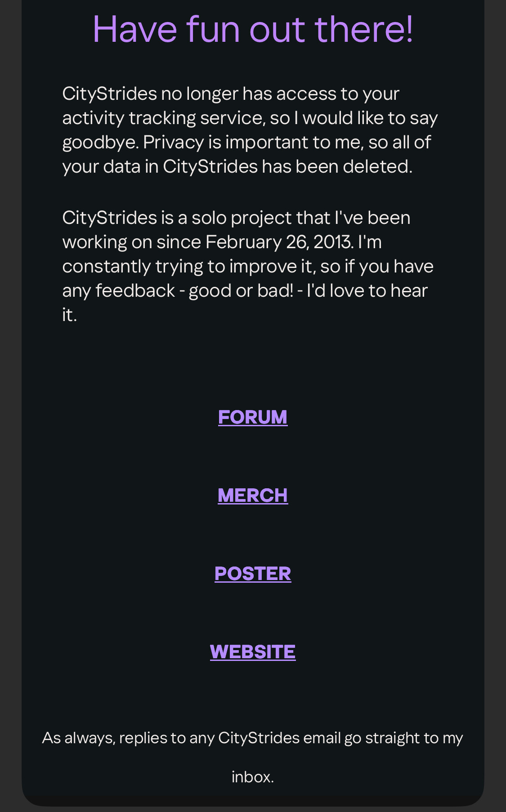
Task: Click the word "feedback" in the second paragraph
Action: tap(135, 290)
